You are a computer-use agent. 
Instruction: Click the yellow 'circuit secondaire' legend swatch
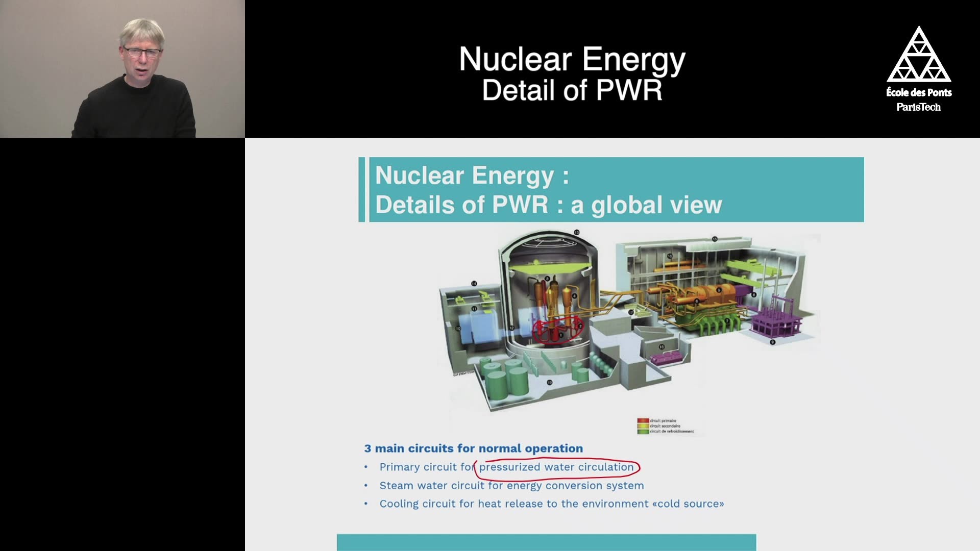point(643,426)
